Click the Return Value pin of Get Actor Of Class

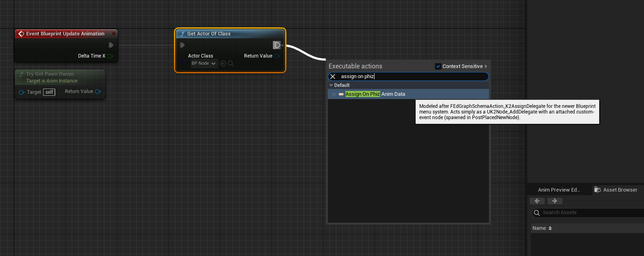click(277, 56)
